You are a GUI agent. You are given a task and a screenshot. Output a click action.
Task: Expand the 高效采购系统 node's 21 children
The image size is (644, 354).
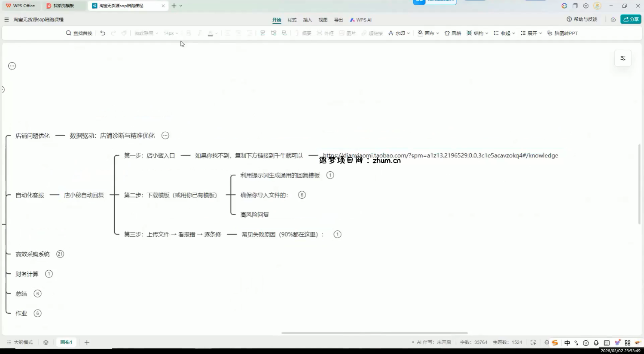point(60,254)
